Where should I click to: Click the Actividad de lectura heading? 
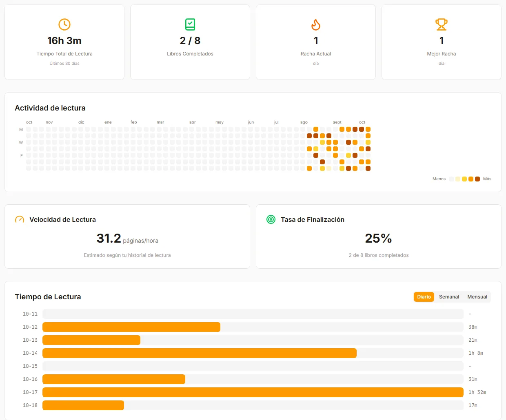(x=50, y=108)
